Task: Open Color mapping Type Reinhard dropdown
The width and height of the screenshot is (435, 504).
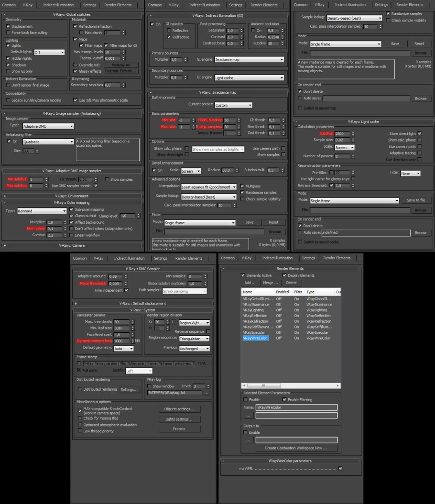Action: coord(42,211)
